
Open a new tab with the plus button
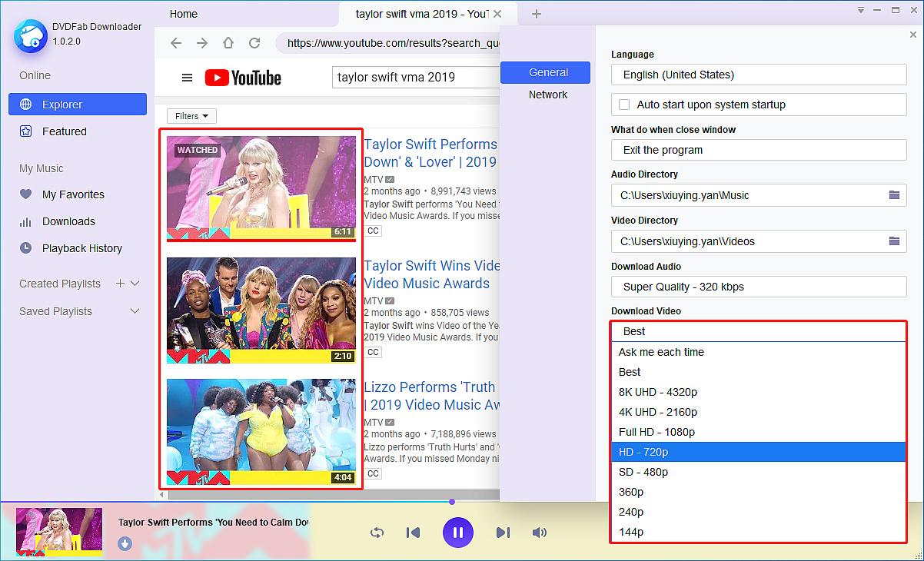coord(537,14)
